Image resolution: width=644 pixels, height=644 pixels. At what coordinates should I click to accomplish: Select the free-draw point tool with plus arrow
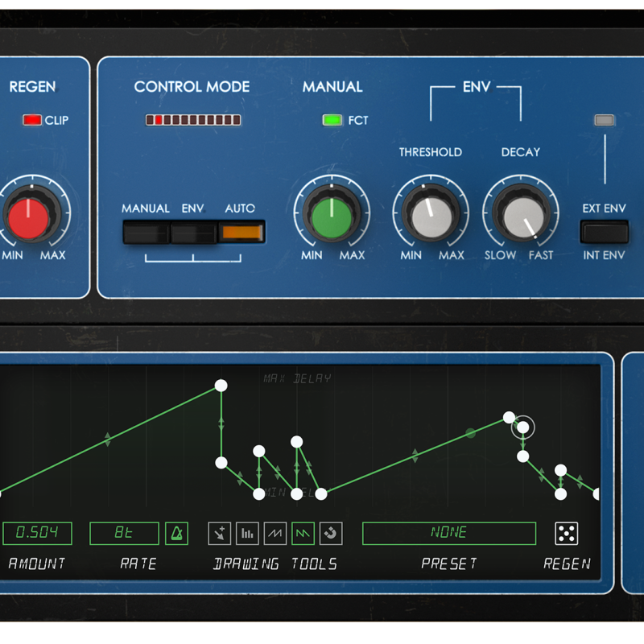coord(219,533)
